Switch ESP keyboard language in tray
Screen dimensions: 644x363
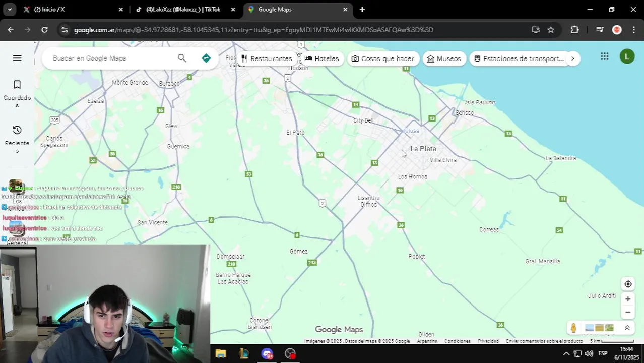click(x=603, y=353)
